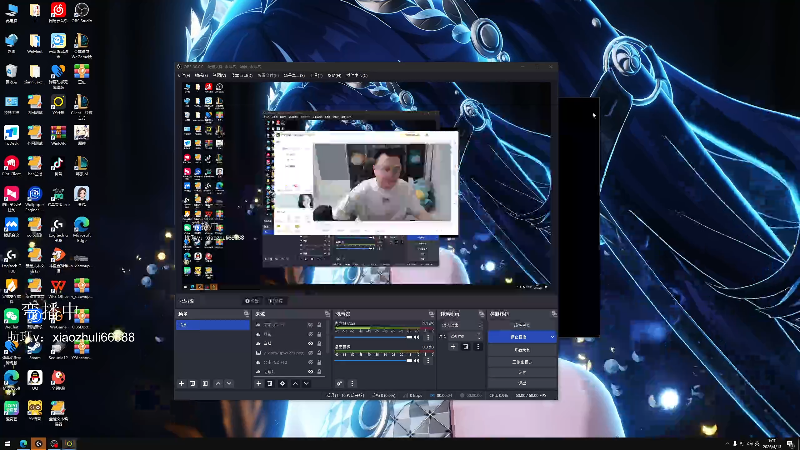The height and width of the screenshot is (450, 800).
Task: Click the Properties button above docks
Action: coord(252,301)
